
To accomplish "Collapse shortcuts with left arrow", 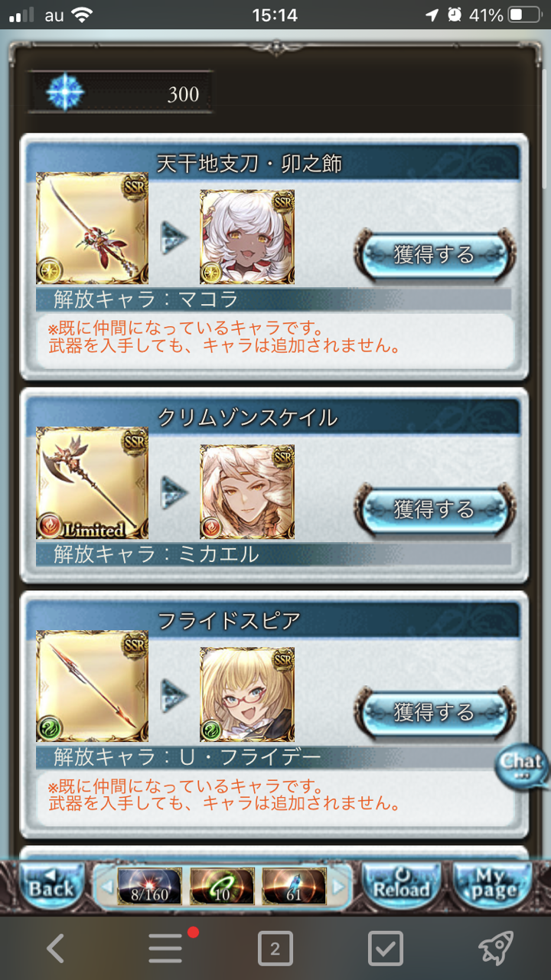I will tap(106, 887).
